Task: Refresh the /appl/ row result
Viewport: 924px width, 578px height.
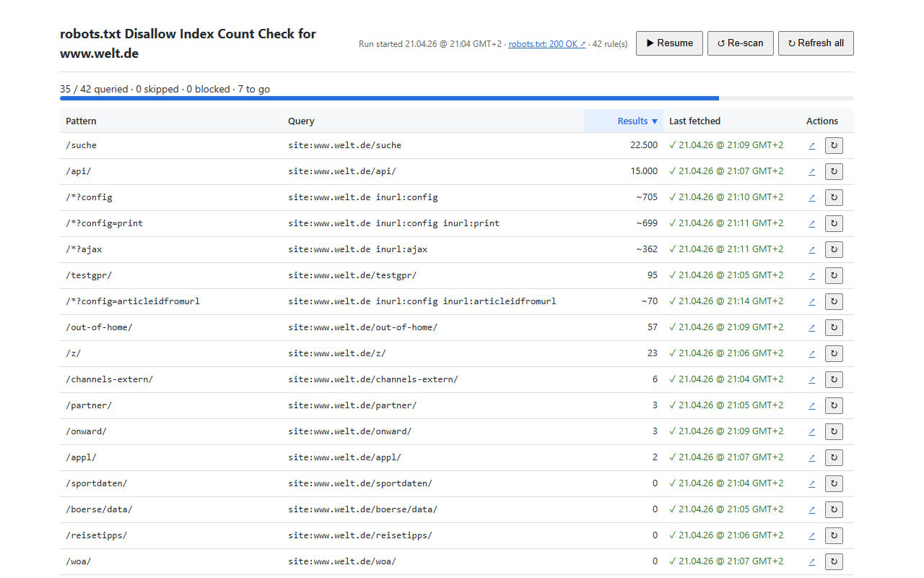Action: [x=834, y=458]
